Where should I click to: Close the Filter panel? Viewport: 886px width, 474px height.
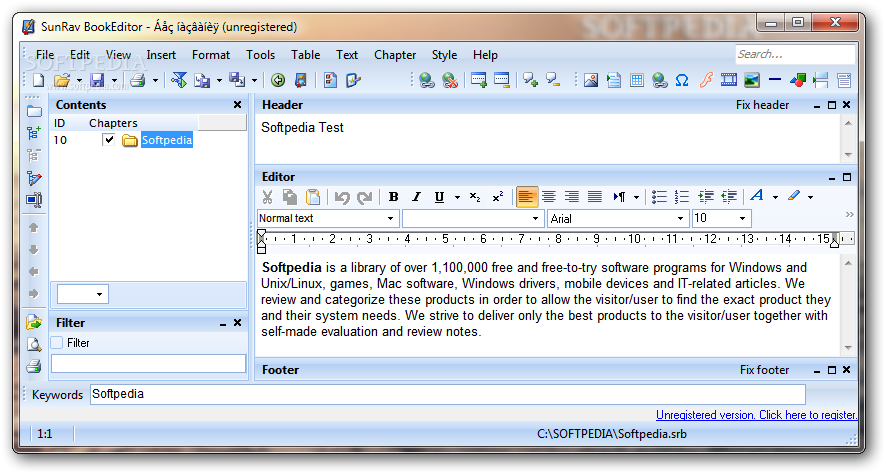(x=237, y=323)
